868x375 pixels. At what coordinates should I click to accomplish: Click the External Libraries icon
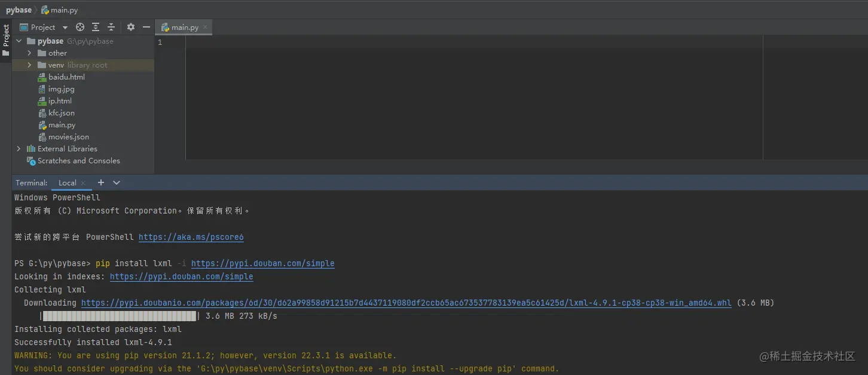tap(31, 149)
